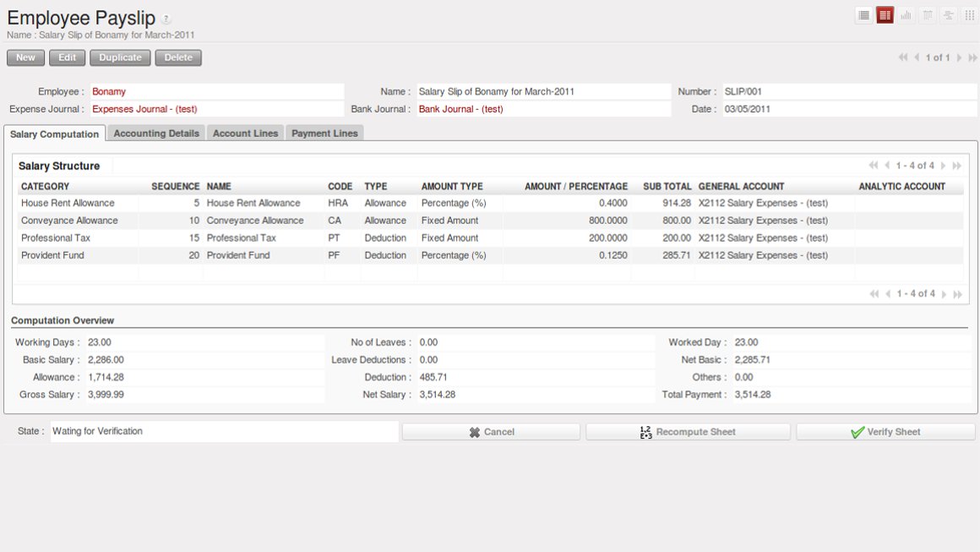The height and width of the screenshot is (552, 980).
Task: Open the calendar view icon
Action: (x=928, y=15)
